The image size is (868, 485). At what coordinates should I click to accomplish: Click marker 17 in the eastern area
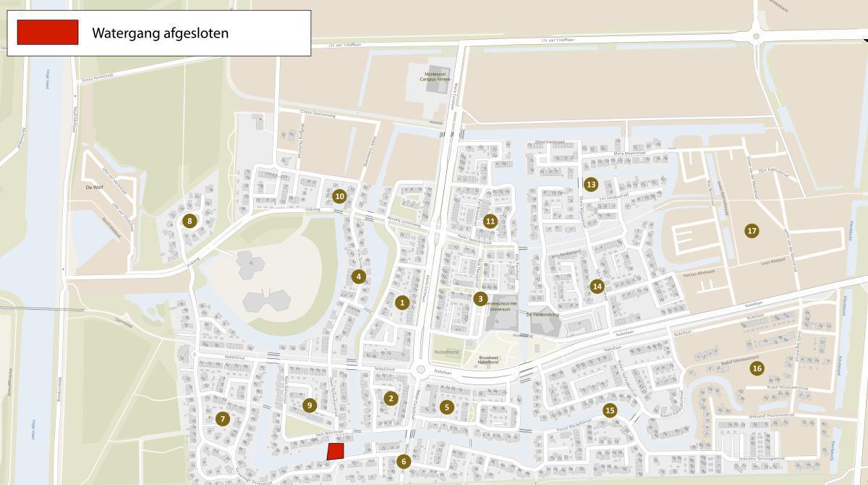click(752, 231)
